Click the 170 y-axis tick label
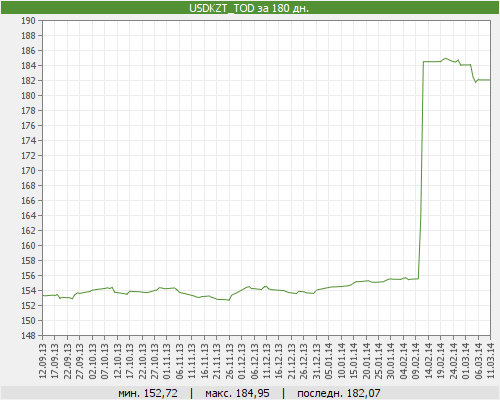The image size is (500, 400). (28, 171)
